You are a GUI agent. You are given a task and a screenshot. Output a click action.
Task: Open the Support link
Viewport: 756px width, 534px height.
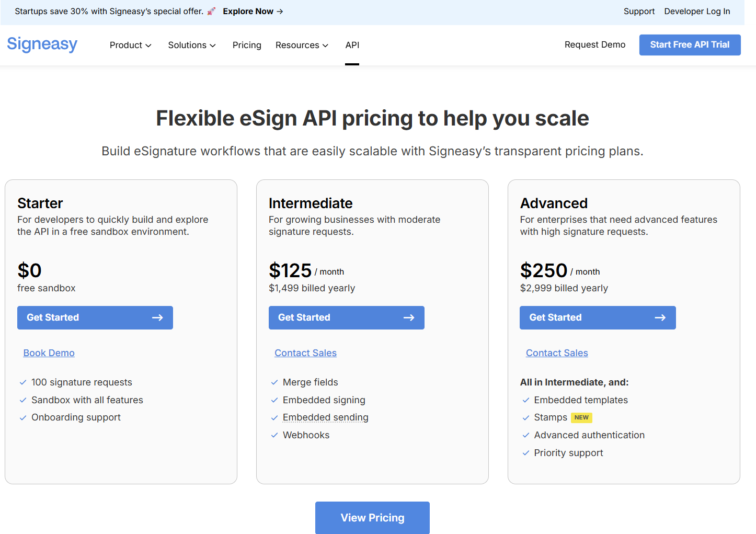coord(639,11)
